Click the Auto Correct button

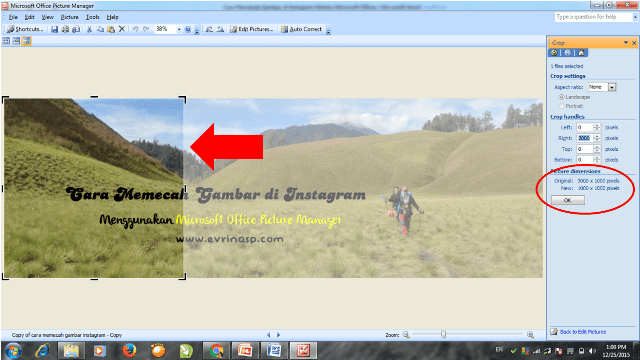302,29
